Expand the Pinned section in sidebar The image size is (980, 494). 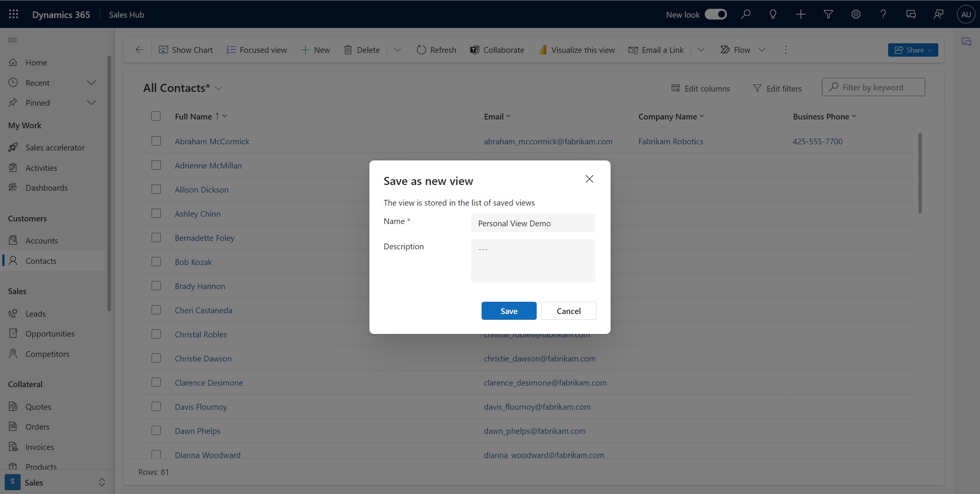coord(91,103)
